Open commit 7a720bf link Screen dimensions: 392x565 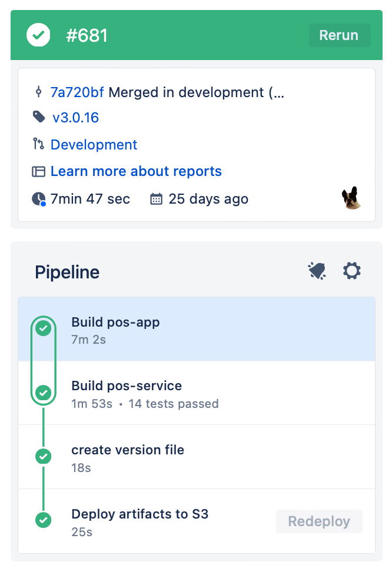pos(76,92)
